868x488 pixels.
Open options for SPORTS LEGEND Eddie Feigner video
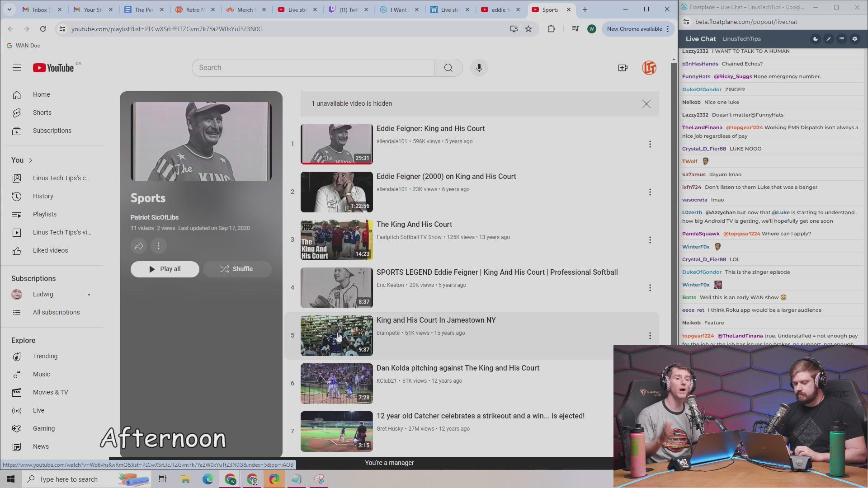[x=650, y=288]
